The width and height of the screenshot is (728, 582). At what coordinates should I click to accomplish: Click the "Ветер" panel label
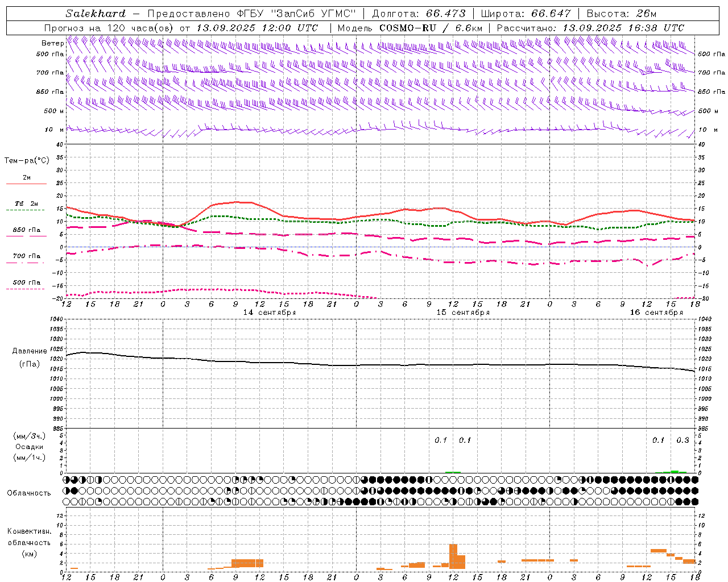pyautogui.click(x=53, y=43)
